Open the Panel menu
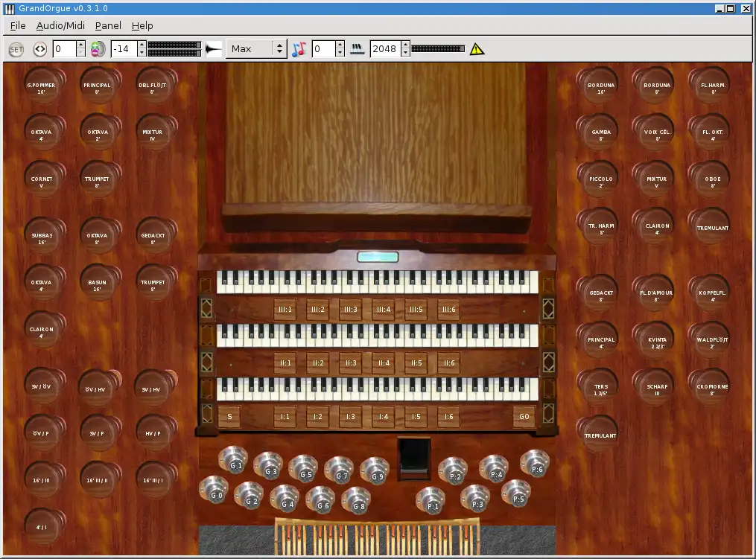 (x=108, y=26)
